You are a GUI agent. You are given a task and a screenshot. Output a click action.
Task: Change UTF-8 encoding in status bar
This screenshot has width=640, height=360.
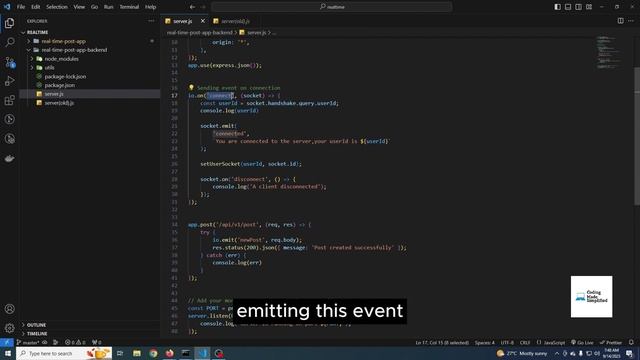pyautogui.click(x=507, y=342)
